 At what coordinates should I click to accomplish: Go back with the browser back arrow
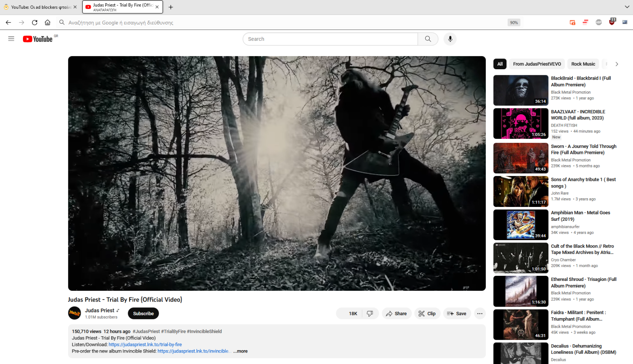tap(8, 23)
